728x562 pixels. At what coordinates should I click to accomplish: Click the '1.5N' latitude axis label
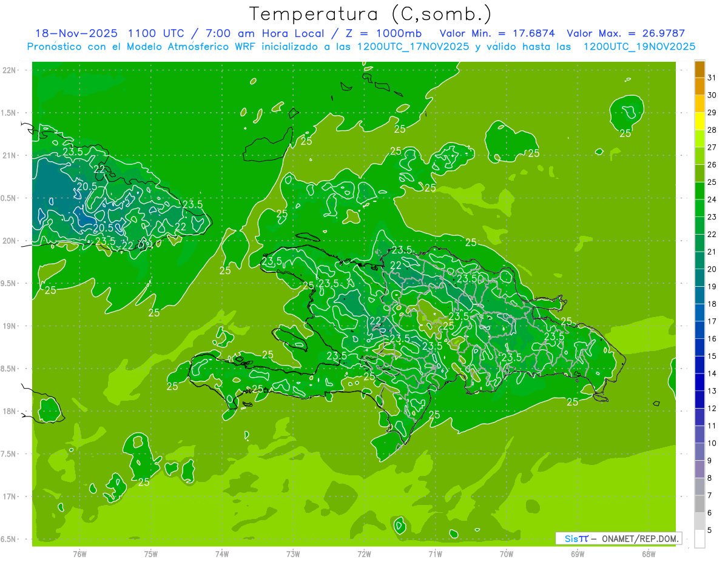(x=8, y=113)
